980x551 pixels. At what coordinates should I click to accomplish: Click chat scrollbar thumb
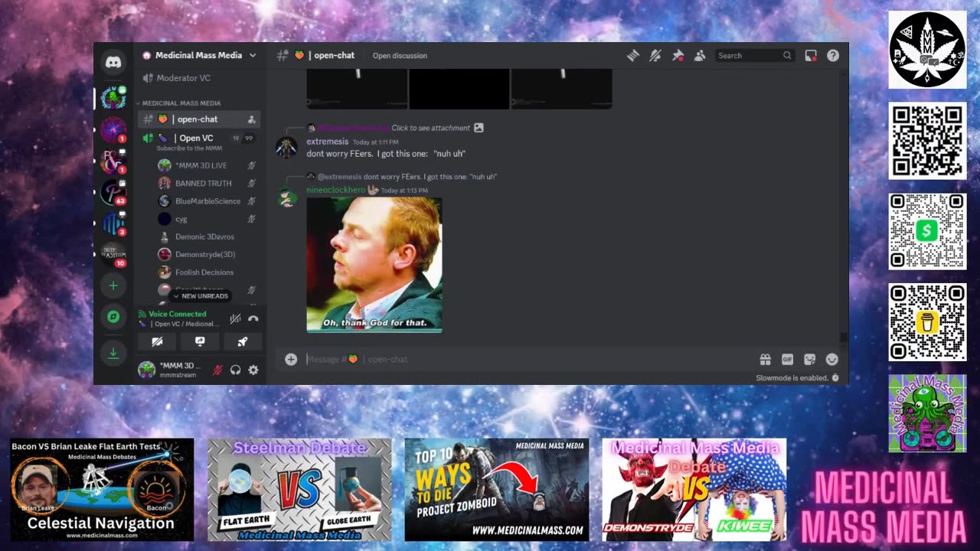pyautogui.click(x=844, y=337)
